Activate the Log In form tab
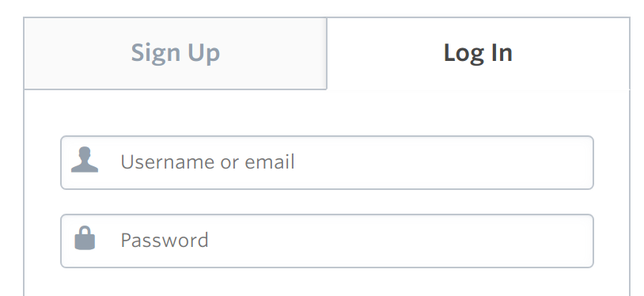The image size is (644, 296). tap(478, 54)
